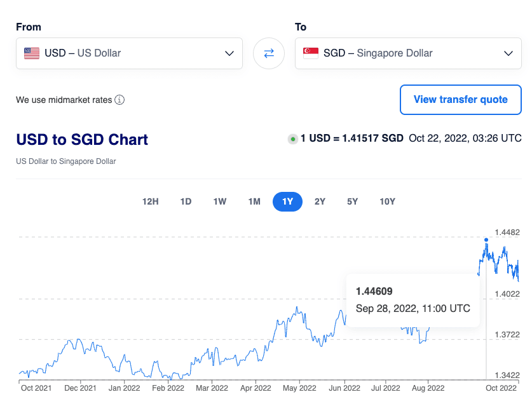532x399 pixels.
Task: Click the chart peak data point marker
Action: click(x=486, y=240)
